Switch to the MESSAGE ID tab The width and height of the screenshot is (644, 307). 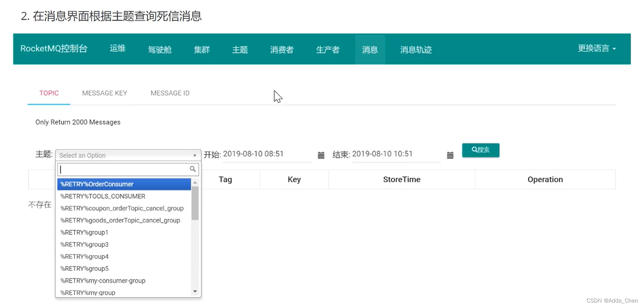(170, 93)
